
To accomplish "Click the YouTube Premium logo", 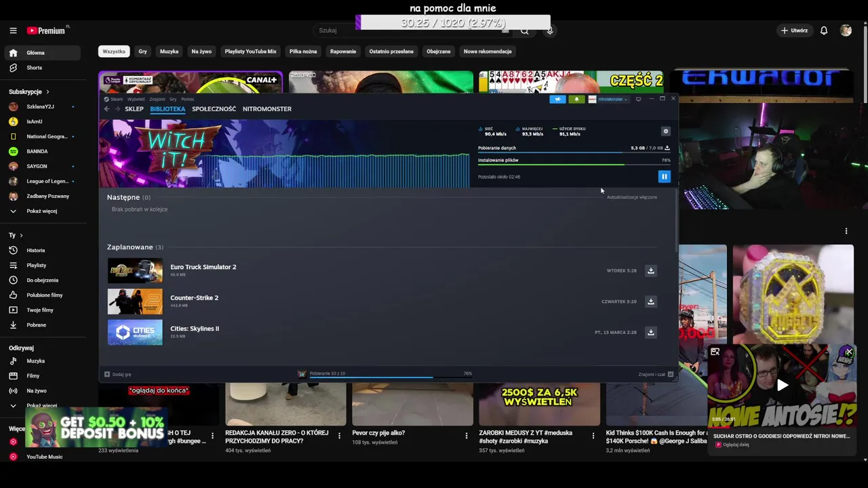I will point(47,30).
